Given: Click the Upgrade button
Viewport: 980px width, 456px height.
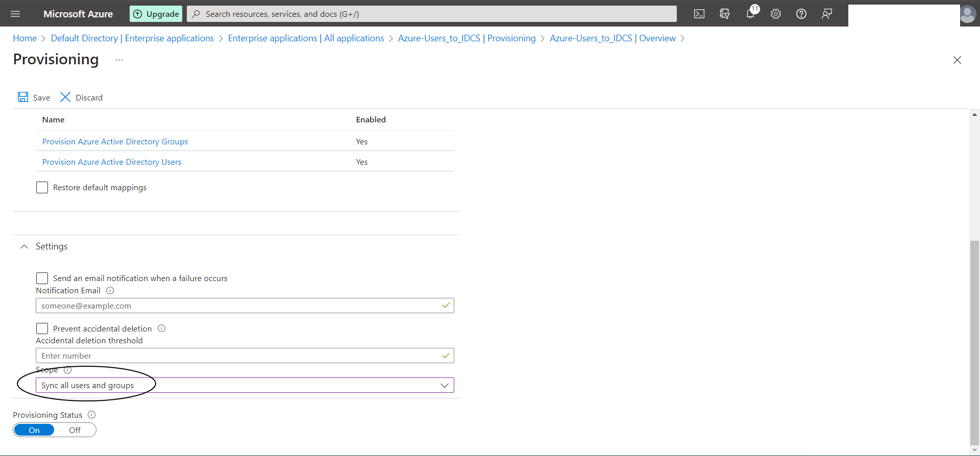Looking at the screenshot, I should [x=156, y=14].
